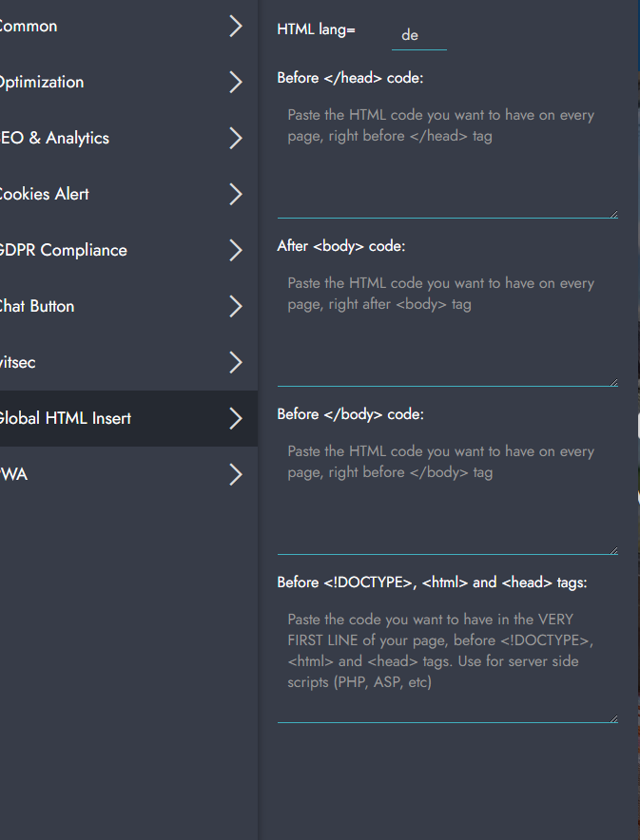Image resolution: width=640 pixels, height=840 pixels.
Task: Expand the Common settings chevron
Action: [236, 27]
